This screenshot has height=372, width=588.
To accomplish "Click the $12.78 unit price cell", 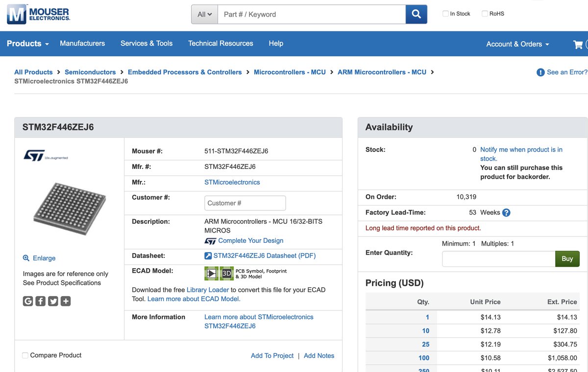I will pos(490,331).
